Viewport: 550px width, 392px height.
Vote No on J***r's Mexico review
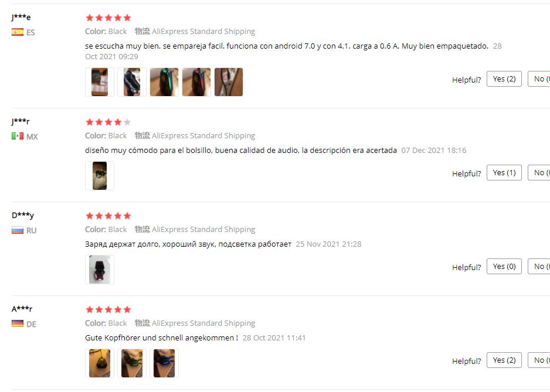coord(539,172)
